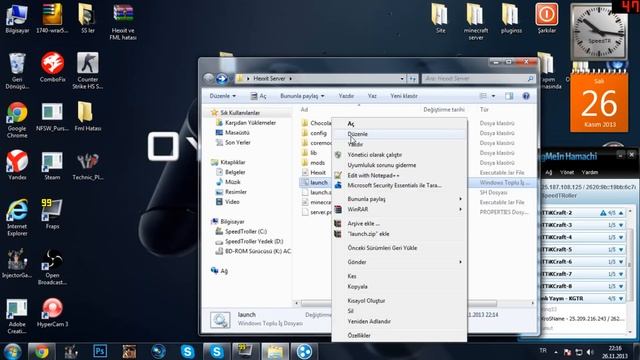Expand the address bar history dropdown
The height and width of the screenshot is (360, 640).
[x=402, y=78]
